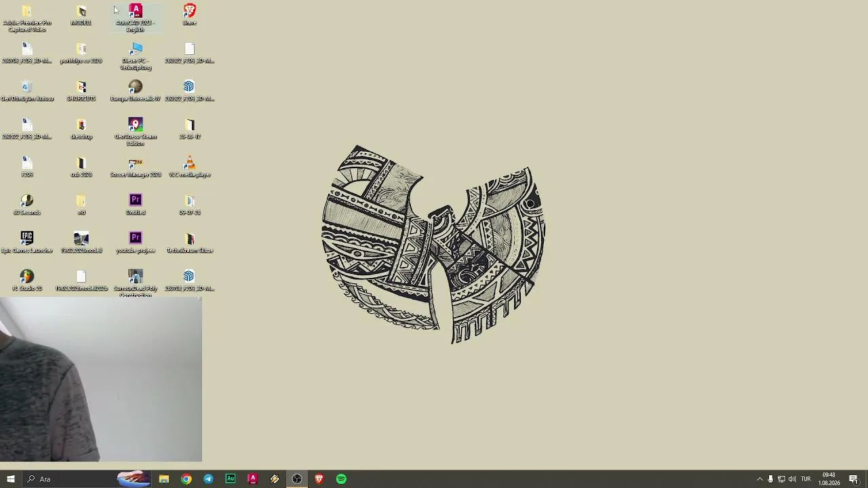Launch Google Chrome from the taskbar

pos(186,479)
